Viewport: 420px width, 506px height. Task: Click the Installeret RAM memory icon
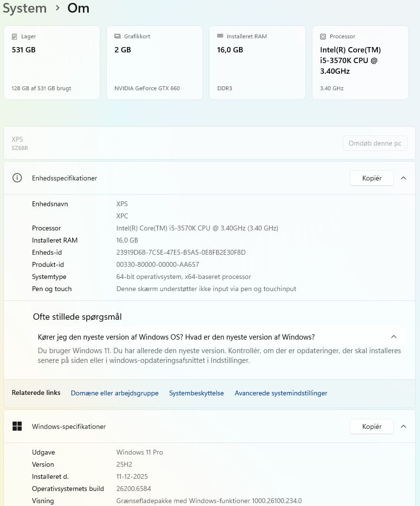[x=220, y=36]
